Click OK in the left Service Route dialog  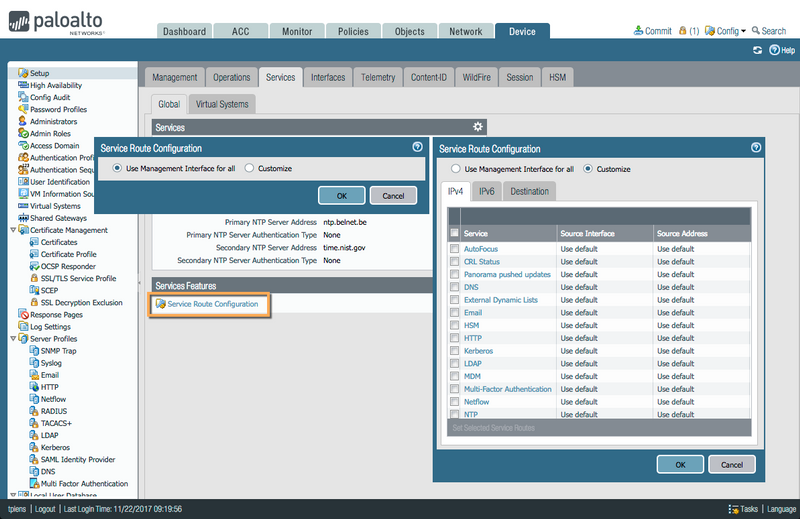341,195
